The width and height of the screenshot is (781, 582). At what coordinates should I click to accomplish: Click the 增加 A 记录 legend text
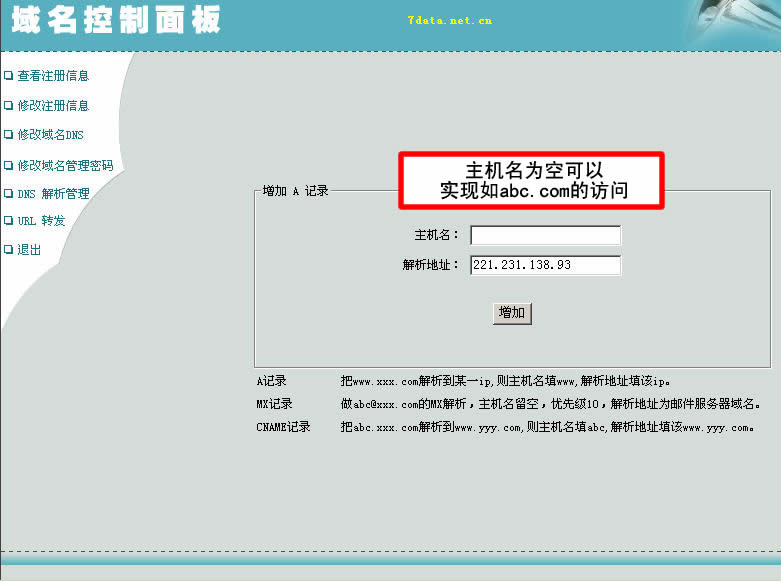pos(295,191)
